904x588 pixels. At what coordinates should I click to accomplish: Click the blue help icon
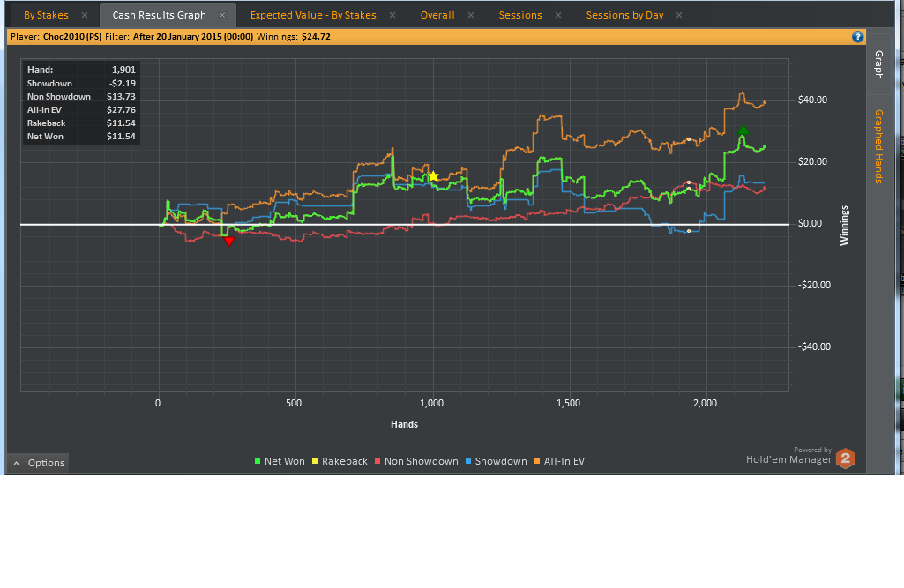tap(858, 37)
